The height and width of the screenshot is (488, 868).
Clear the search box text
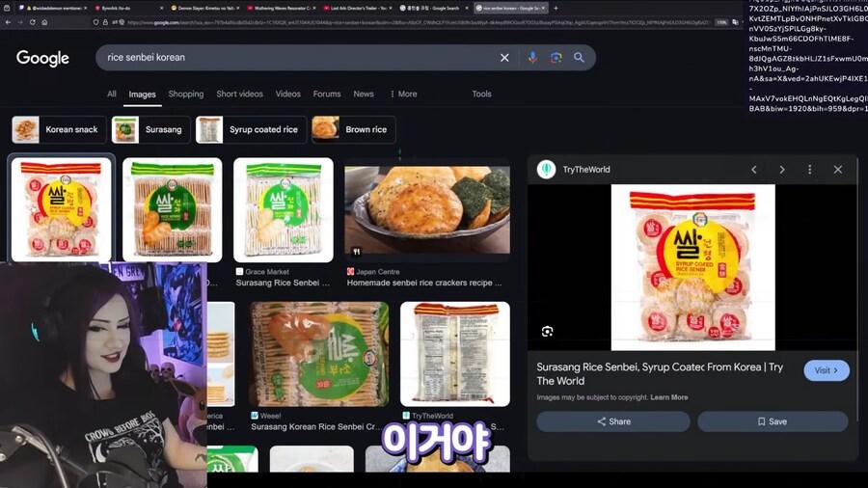(504, 58)
